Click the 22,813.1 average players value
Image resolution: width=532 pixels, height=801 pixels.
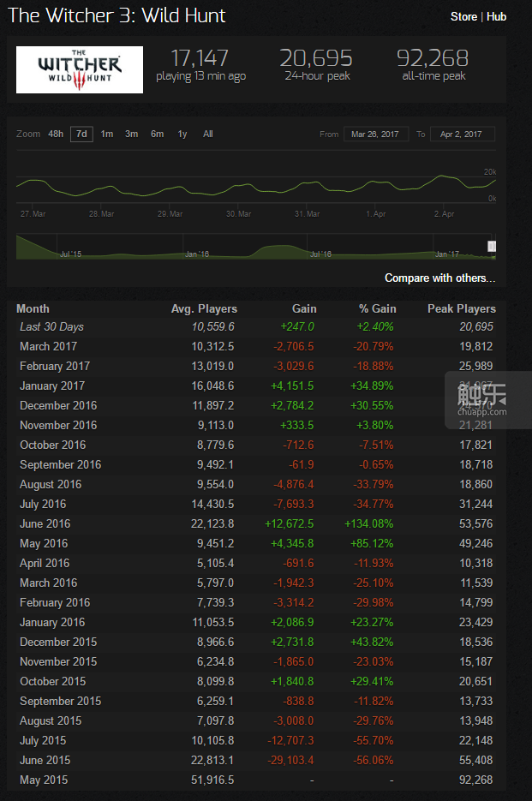(212, 761)
